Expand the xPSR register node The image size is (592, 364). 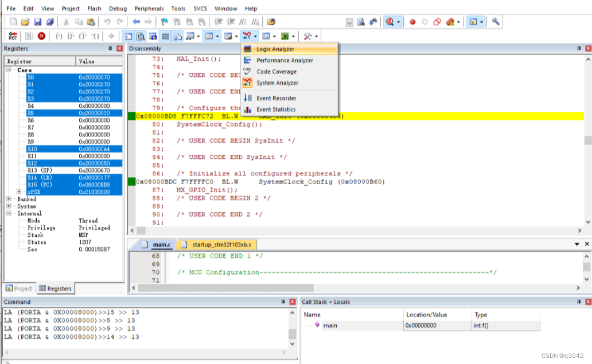[x=19, y=191]
